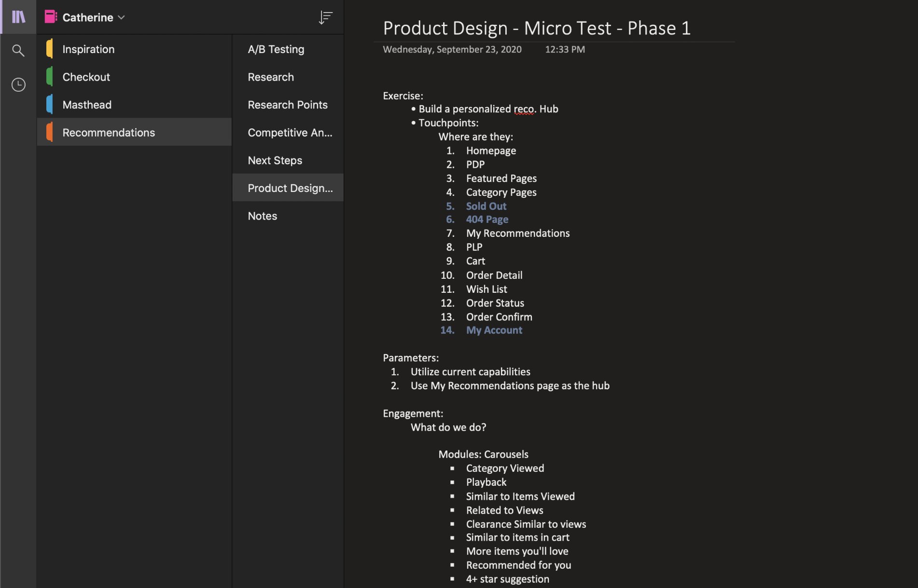Follow the 404 Page link
The width and height of the screenshot is (918, 588).
(487, 219)
